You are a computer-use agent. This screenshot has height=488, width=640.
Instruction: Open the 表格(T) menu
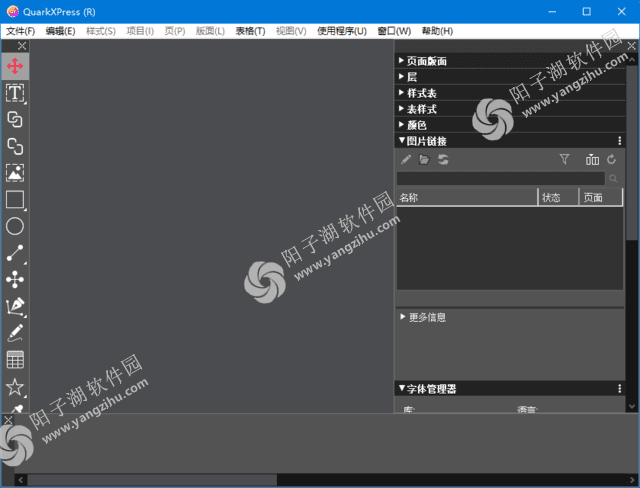[x=250, y=31]
